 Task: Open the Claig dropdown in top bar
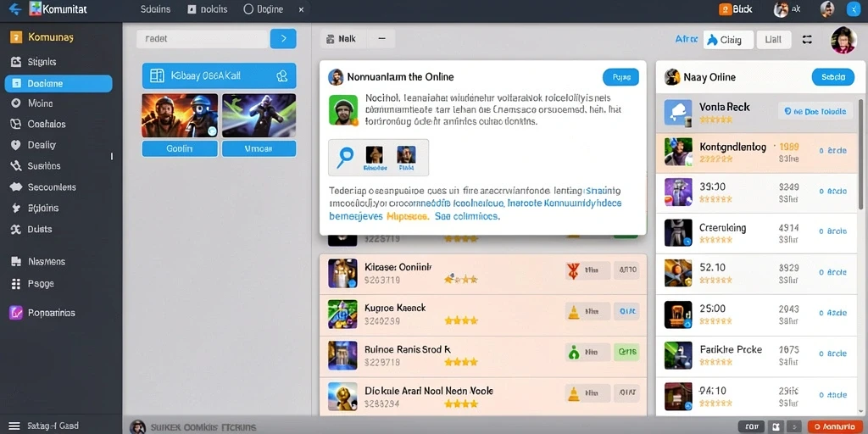tap(728, 40)
